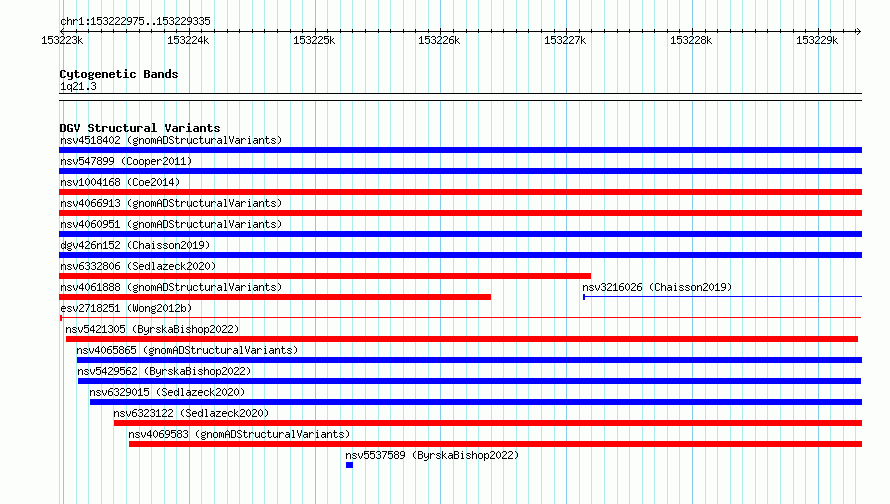
Task: Click the nsv4066913 label
Action: pyautogui.click(x=171, y=203)
